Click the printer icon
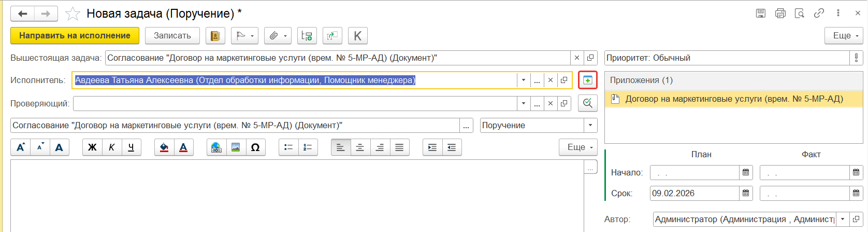 point(780,13)
